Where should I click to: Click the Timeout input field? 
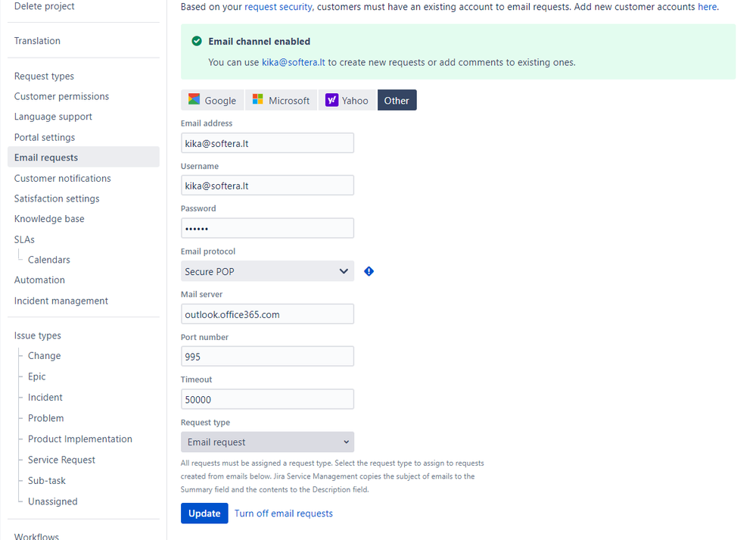click(x=267, y=399)
